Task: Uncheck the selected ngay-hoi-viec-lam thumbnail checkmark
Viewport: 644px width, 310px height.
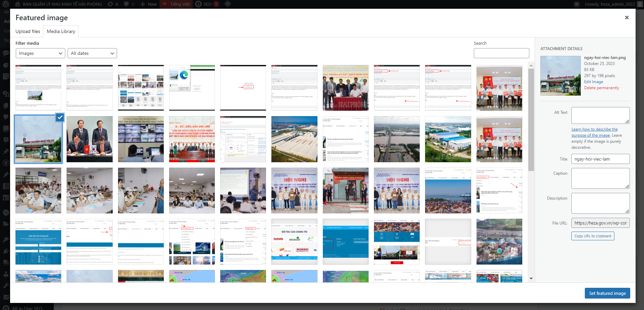Action: (x=60, y=117)
